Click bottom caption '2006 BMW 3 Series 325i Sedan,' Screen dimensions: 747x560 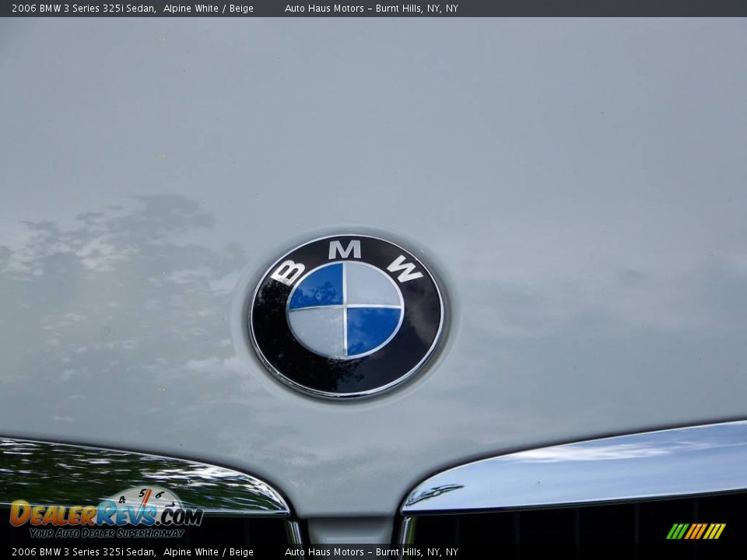click(84, 552)
